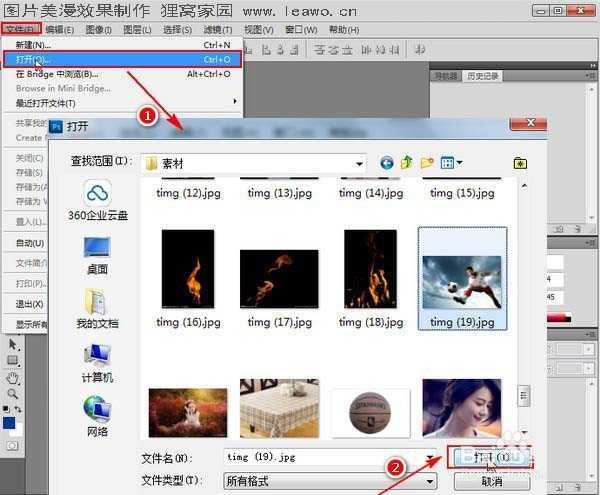Open the 图层(L) menu
Screen dimensions: 600x495
click(137, 29)
